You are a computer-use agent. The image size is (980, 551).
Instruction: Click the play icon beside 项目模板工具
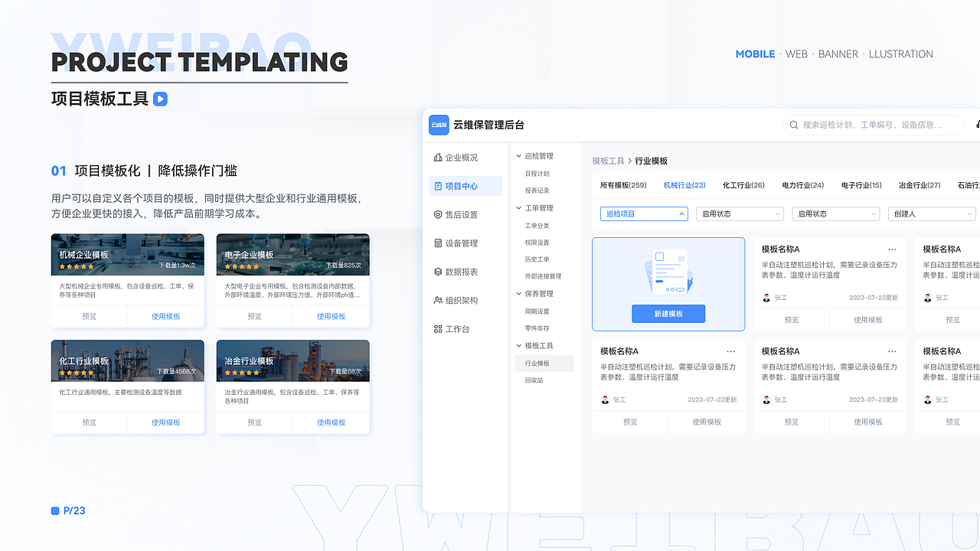(x=160, y=99)
